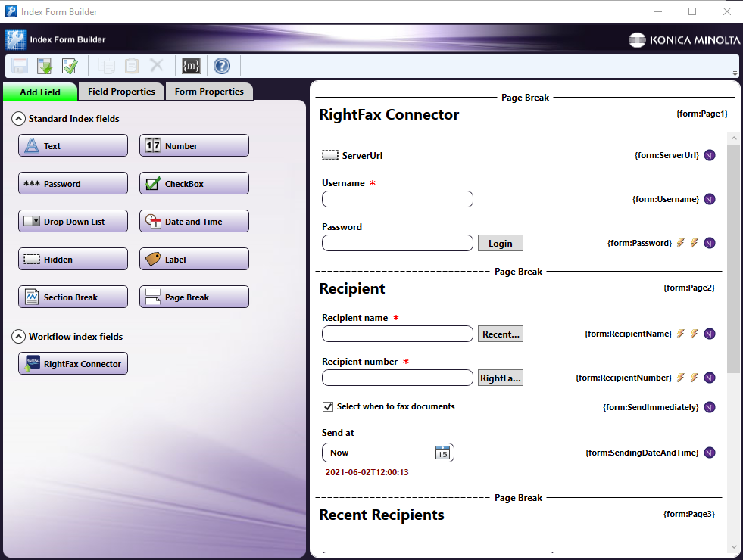Click first lightning bolt next to form:RecipientNumber
The width and height of the screenshot is (743, 560).
[680, 378]
